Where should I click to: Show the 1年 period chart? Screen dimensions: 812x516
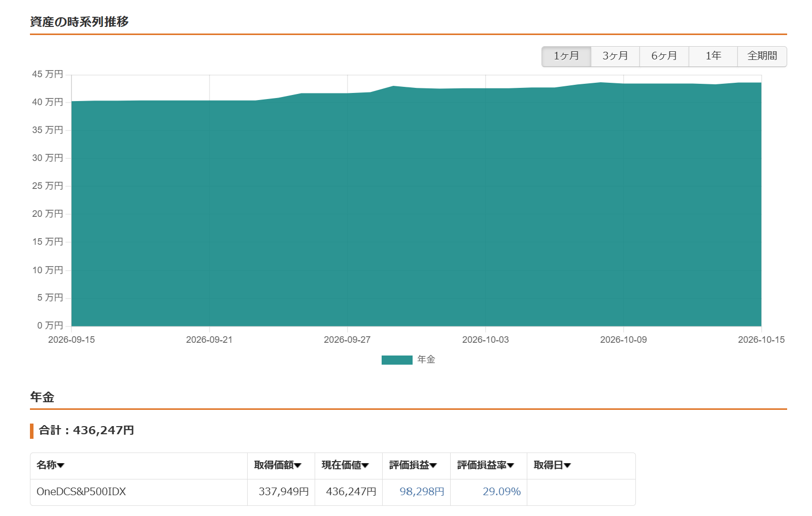click(713, 56)
